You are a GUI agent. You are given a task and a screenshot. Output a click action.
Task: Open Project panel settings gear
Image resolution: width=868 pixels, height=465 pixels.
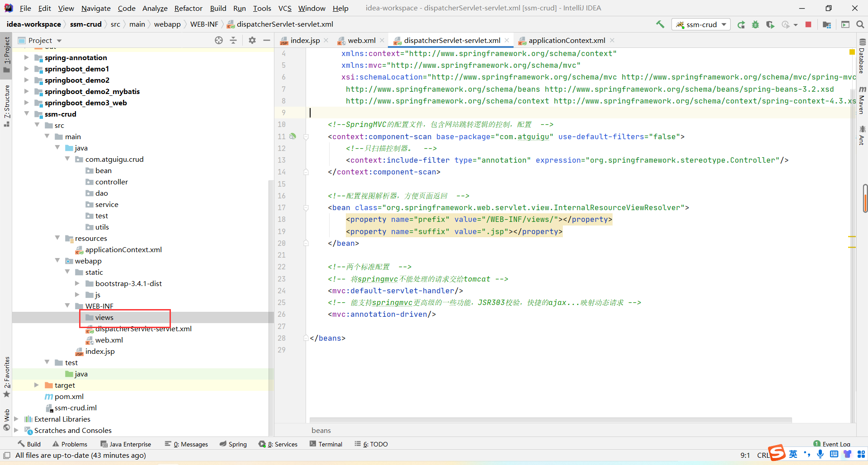252,40
